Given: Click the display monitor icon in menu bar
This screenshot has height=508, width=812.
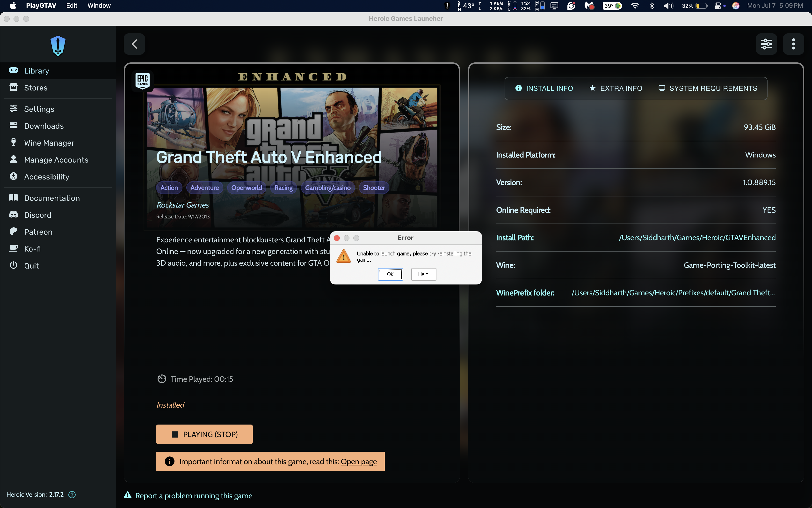Looking at the screenshot, I should (554, 5).
